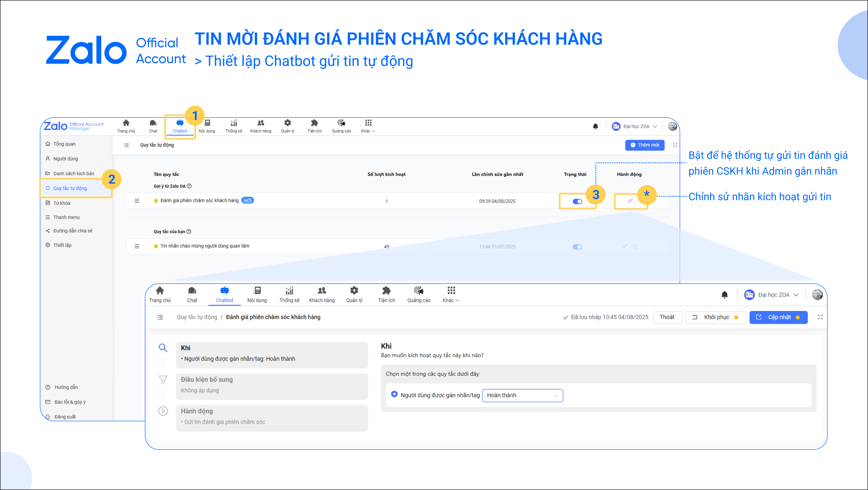This screenshot has width=868, height=490.
Task: Click Zalo Official Account Manager logo
Action: (74, 126)
